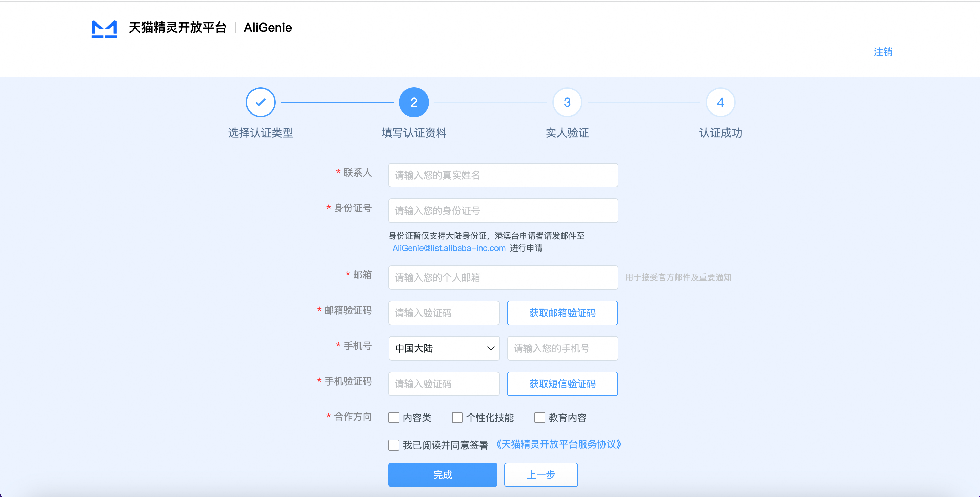Open the 中国大陆 region dropdown

pos(444,348)
